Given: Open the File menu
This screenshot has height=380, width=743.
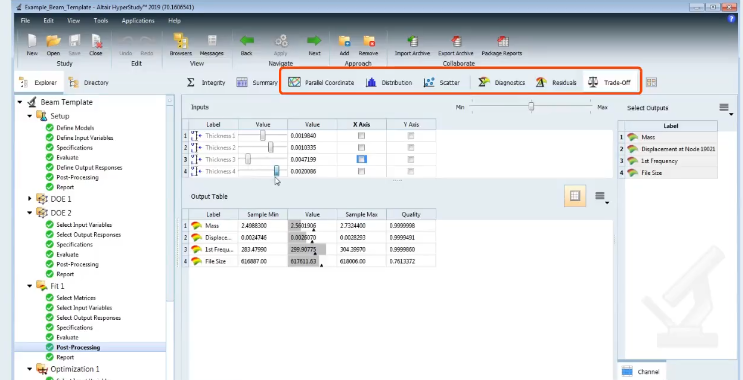Looking at the screenshot, I should click(25, 21).
